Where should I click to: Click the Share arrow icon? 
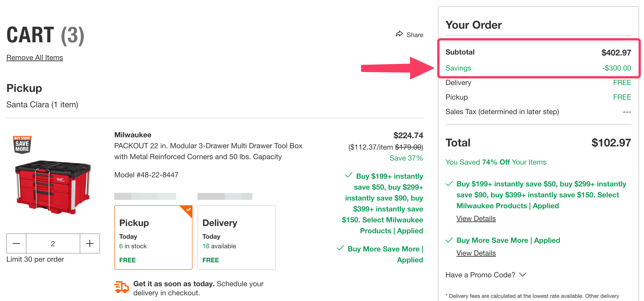(x=399, y=34)
